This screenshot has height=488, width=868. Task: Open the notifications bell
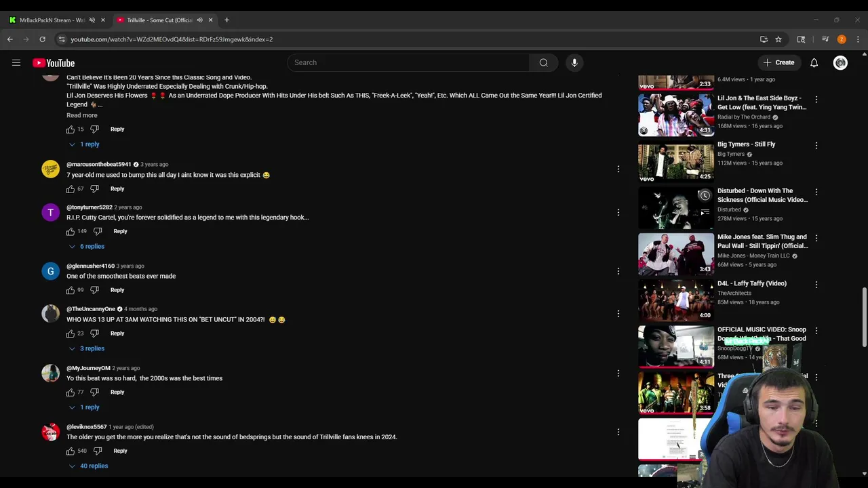coord(814,62)
